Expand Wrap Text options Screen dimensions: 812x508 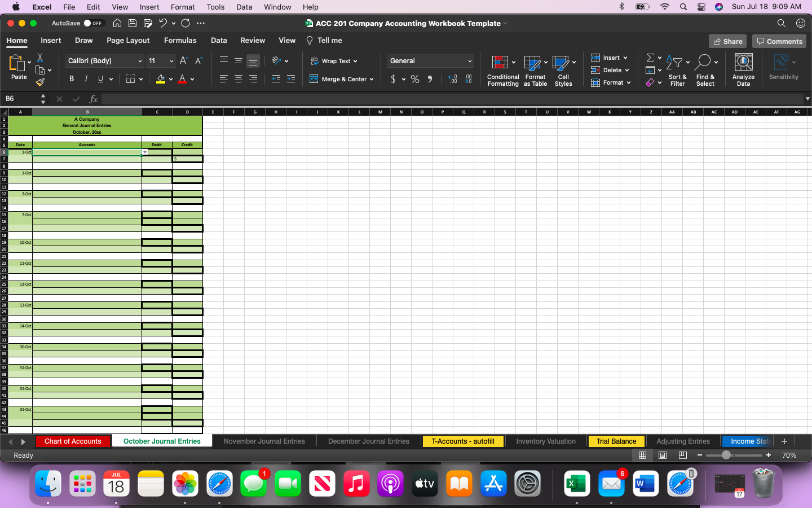point(355,61)
